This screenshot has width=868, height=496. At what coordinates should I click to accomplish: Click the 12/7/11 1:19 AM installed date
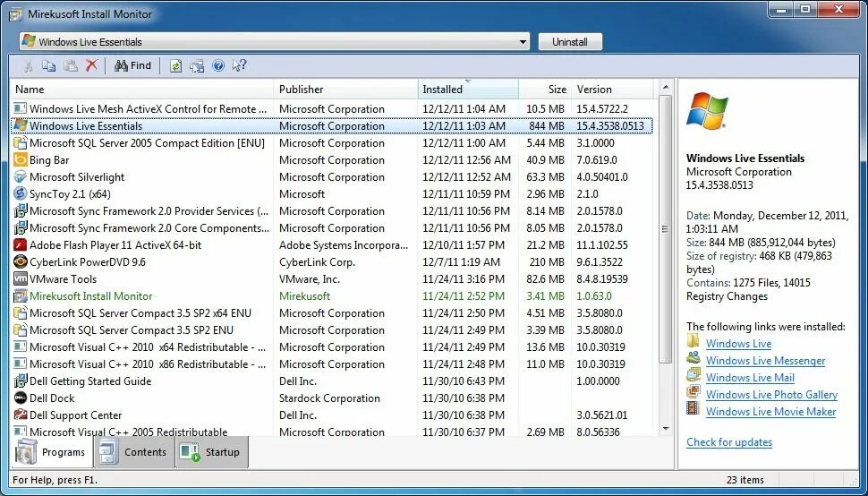461,262
